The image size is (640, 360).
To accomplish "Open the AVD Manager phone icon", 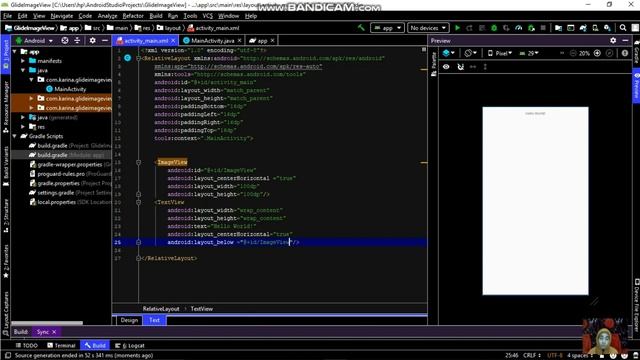I will 595,28.
